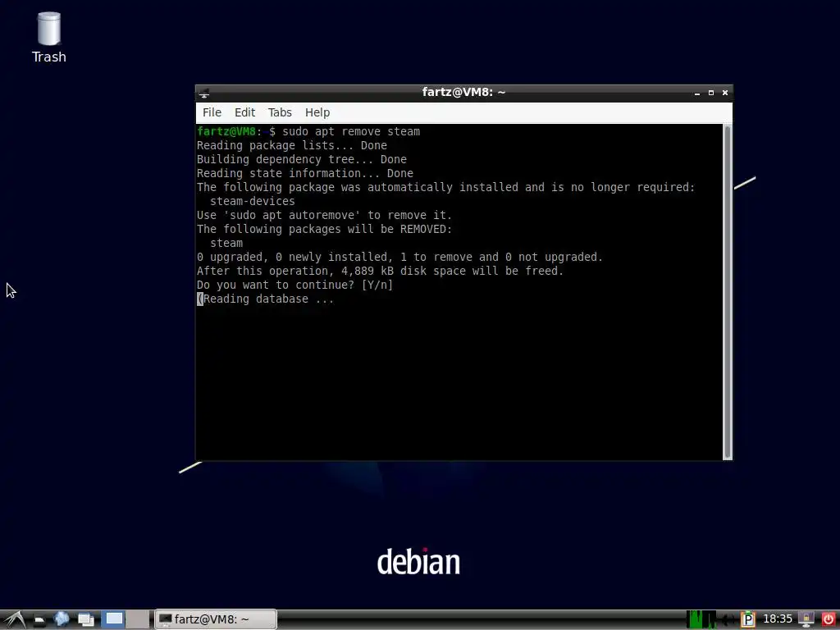Click the 18:35 clock
Image resolution: width=840 pixels, height=630 pixels.
[778, 619]
